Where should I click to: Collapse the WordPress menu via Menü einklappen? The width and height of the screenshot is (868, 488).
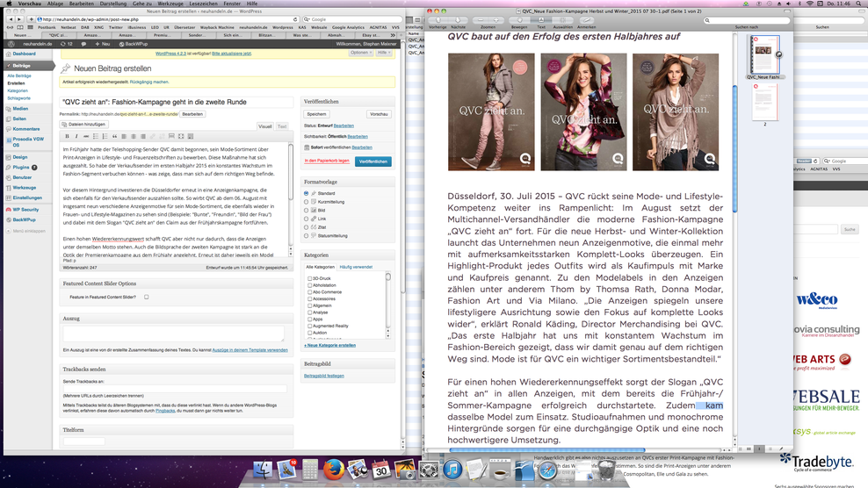[26, 231]
